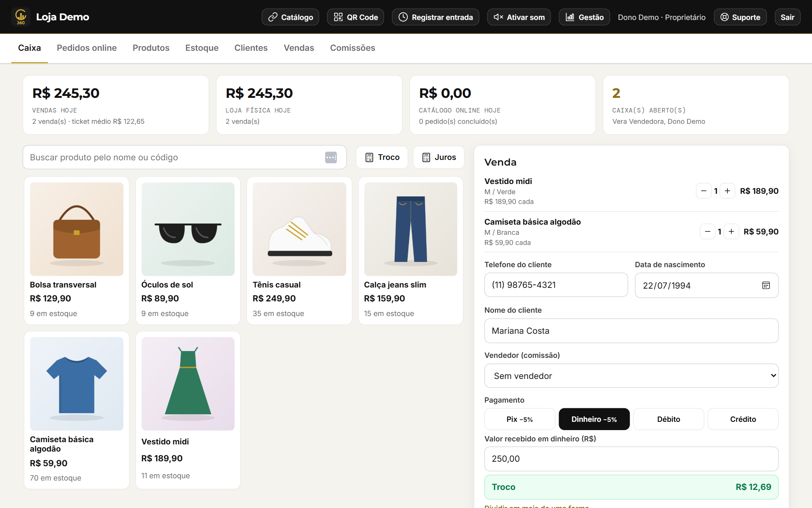This screenshot has height=508, width=812.
Task: Select Débito payment method
Action: (668, 419)
